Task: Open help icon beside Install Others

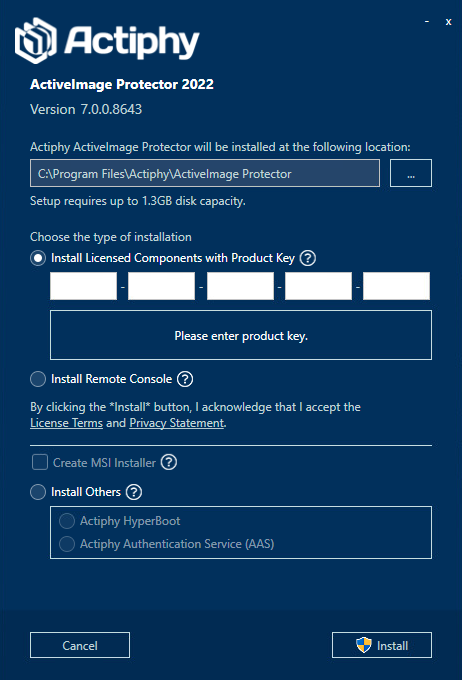Action: point(134,492)
